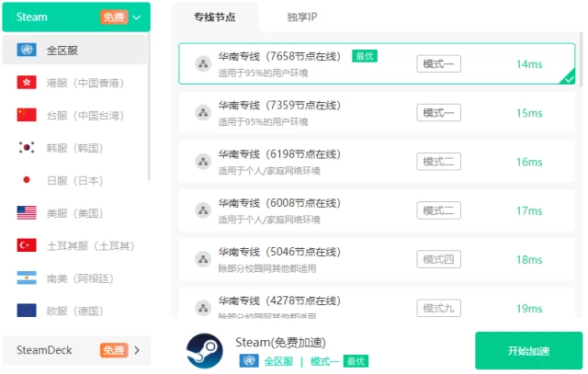The height and width of the screenshot is (374, 588).
Task: Open 模式四 selector in 18ms row
Action: [438, 259]
